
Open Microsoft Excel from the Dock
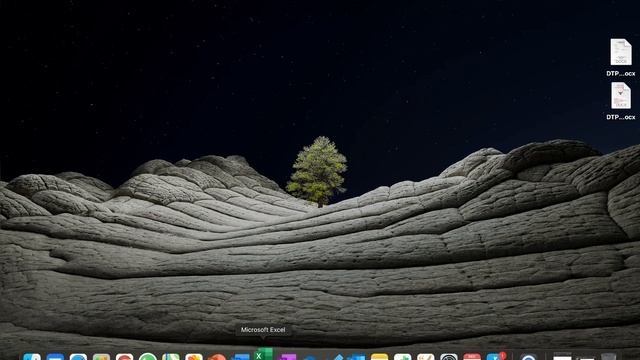click(x=263, y=354)
